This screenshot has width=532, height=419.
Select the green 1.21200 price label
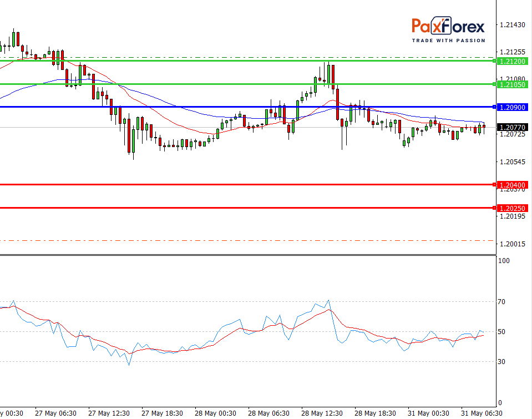(x=512, y=61)
